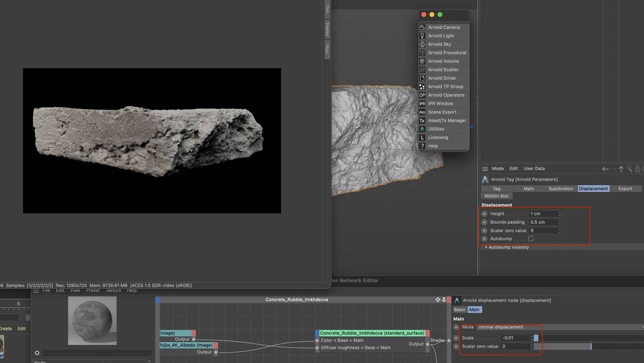The width and height of the screenshot is (644, 363).
Task: Select Arnold Driver entry
Action: pos(444,78)
